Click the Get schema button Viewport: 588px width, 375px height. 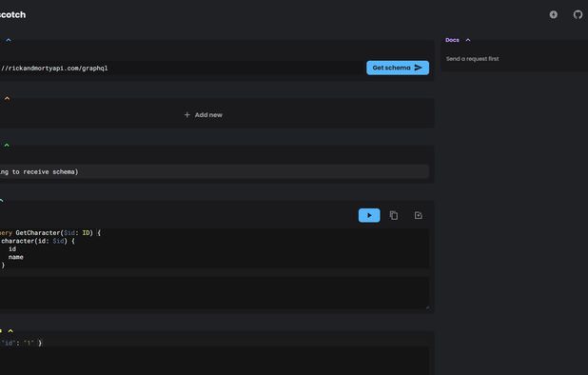pyautogui.click(x=398, y=68)
